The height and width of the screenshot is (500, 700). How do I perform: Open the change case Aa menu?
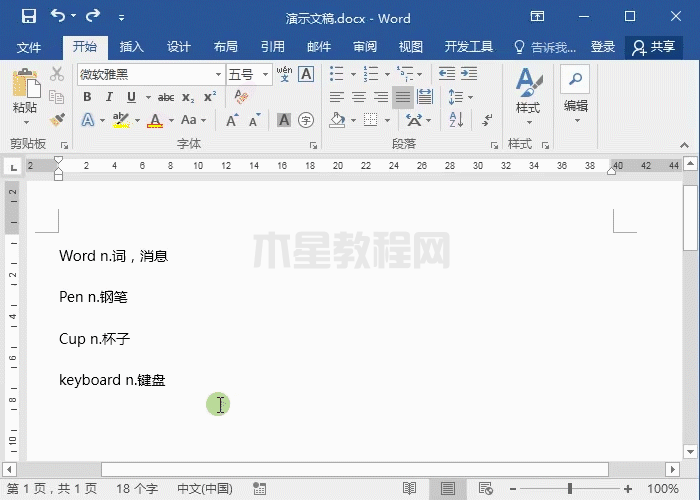click(x=193, y=120)
